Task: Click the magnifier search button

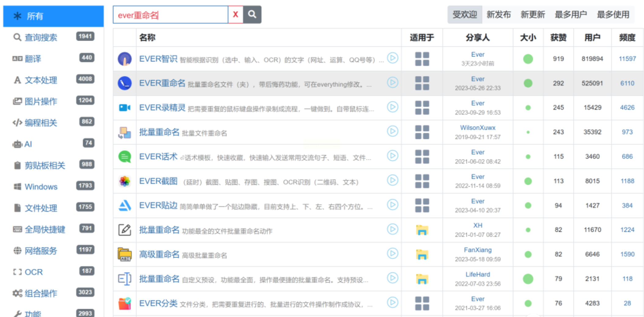Action: [x=252, y=14]
